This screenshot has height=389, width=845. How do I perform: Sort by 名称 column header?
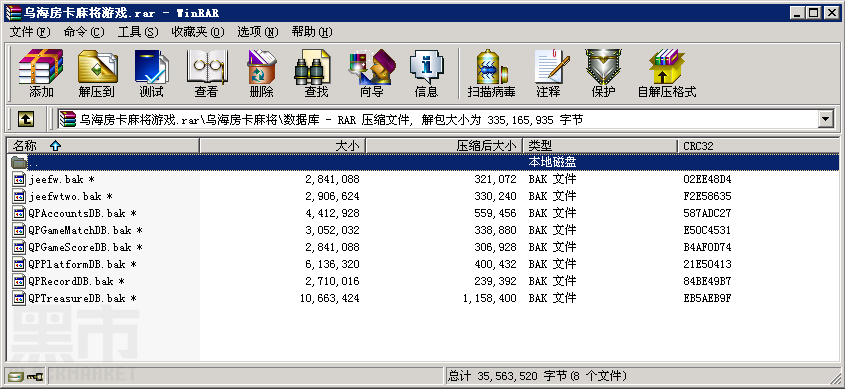[x=103, y=146]
